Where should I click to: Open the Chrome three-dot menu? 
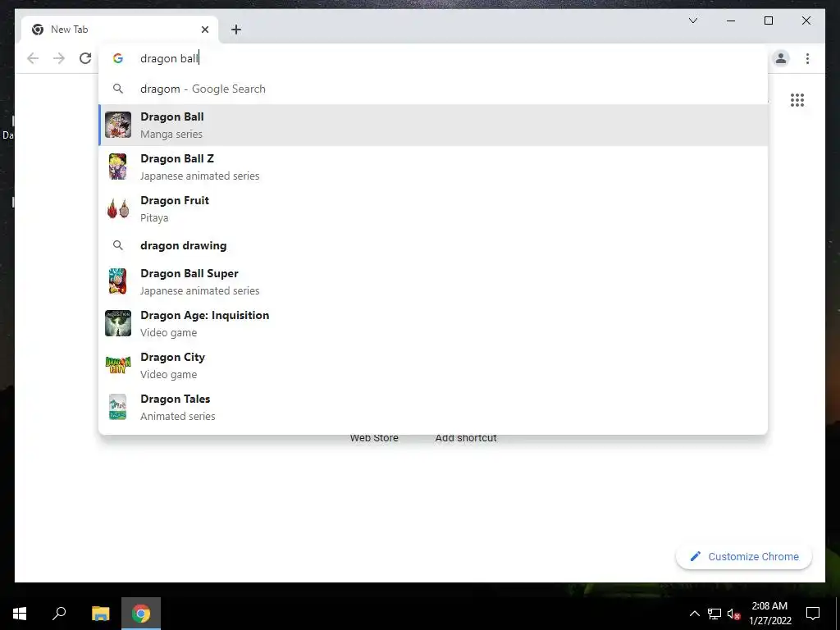[807, 58]
